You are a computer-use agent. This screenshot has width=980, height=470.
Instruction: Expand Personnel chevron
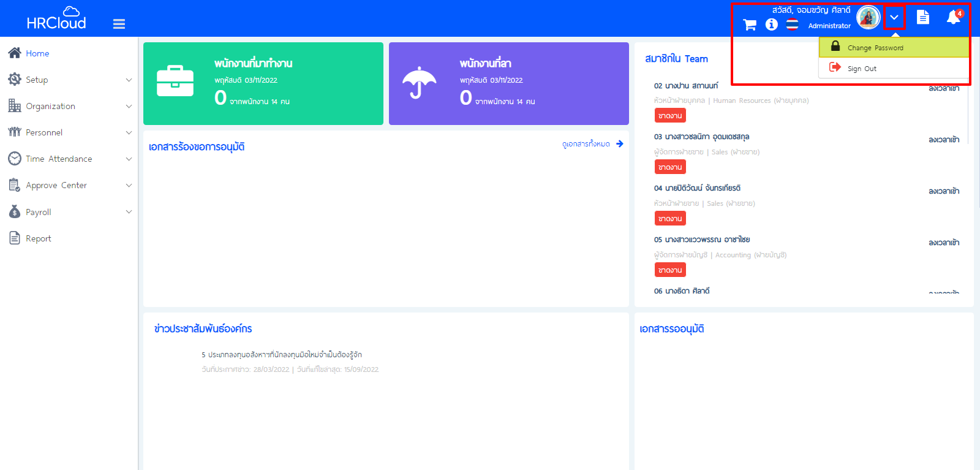click(129, 132)
